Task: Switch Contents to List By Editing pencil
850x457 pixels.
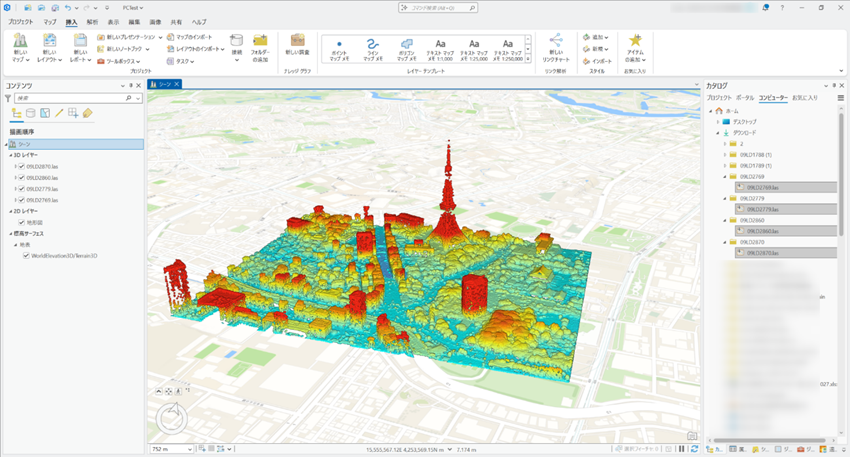Action: (x=59, y=113)
